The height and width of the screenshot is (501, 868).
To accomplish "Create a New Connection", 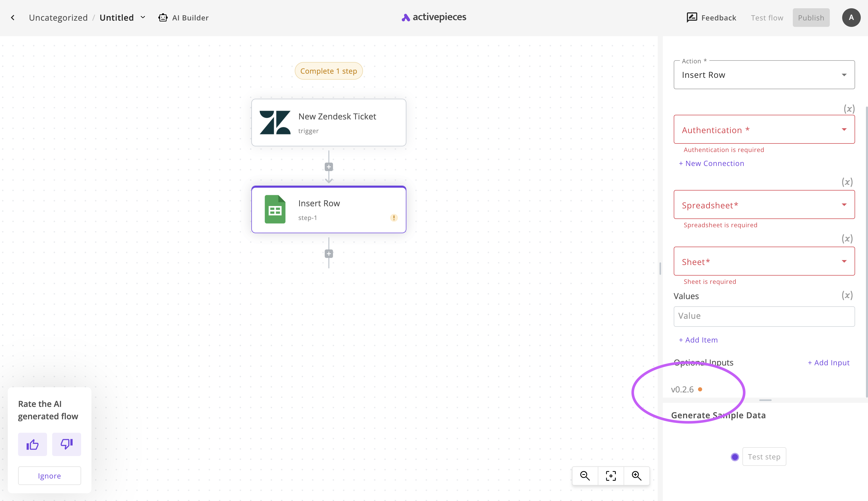I will (x=711, y=163).
